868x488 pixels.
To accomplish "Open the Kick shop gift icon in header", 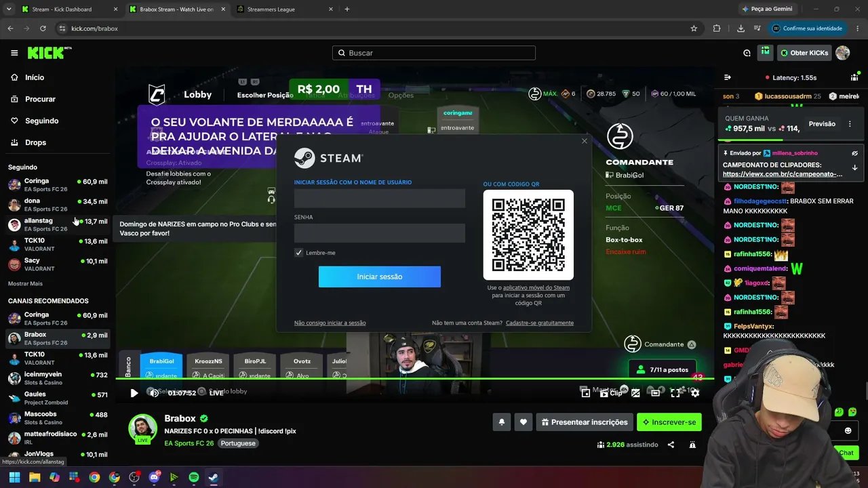I will click(766, 52).
